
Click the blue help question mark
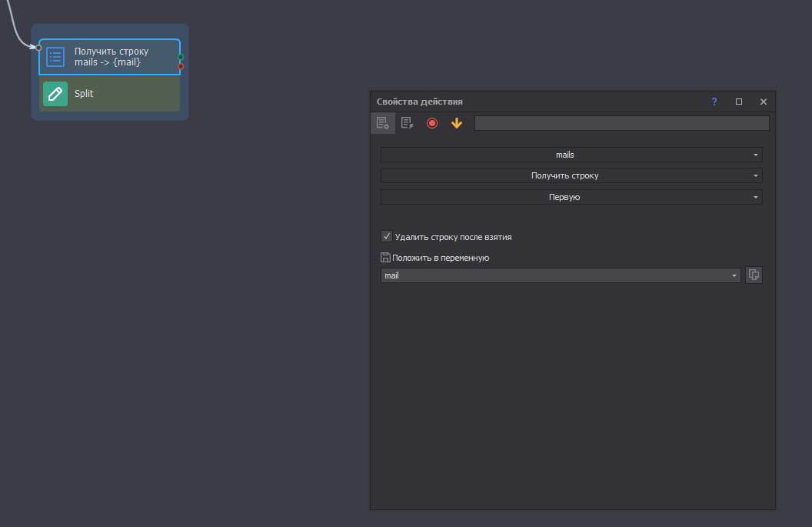point(714,102)
